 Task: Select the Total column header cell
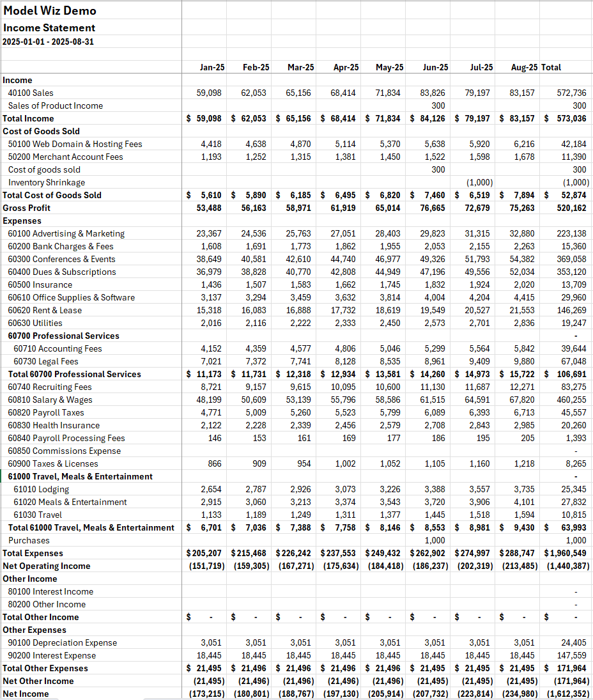pos(551,67)
